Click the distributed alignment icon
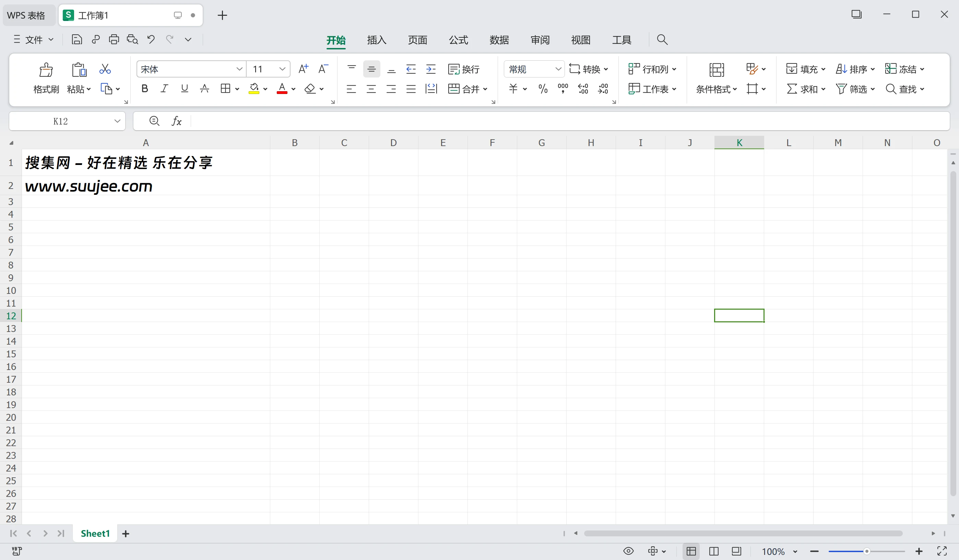The width and height of the screenshot is (959, 560). pos(431,89)
